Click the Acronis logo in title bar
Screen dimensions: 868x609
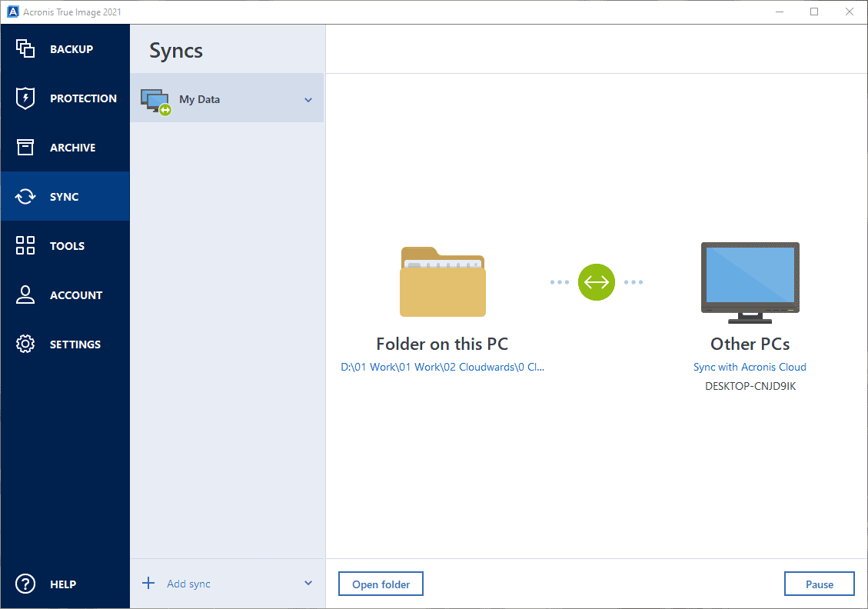pos(12,12)
